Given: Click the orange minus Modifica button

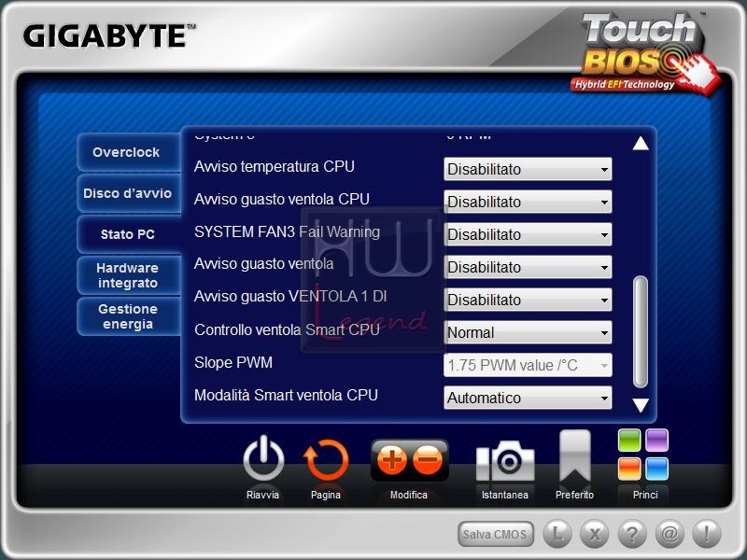Looking at the screenshot, I should (428, 460).
